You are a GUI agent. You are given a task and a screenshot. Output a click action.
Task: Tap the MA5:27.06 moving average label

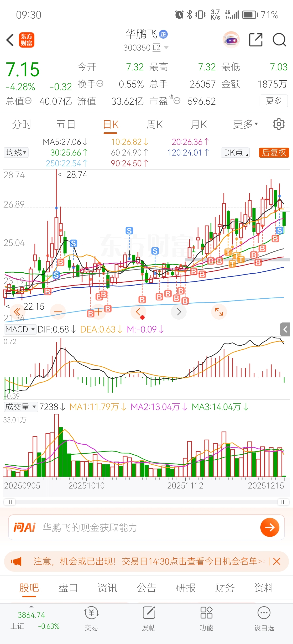pos(66,142)
